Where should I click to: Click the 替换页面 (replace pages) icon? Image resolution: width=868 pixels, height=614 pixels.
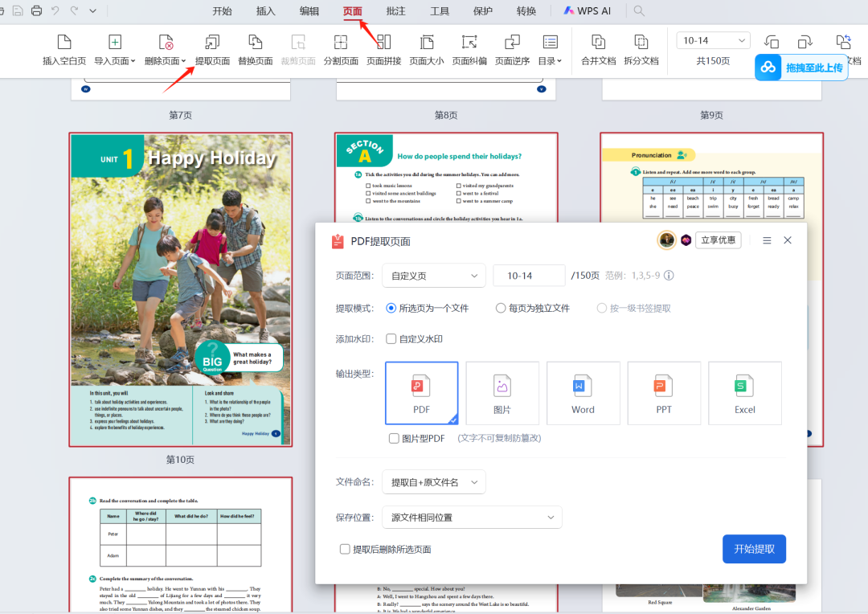255,50
